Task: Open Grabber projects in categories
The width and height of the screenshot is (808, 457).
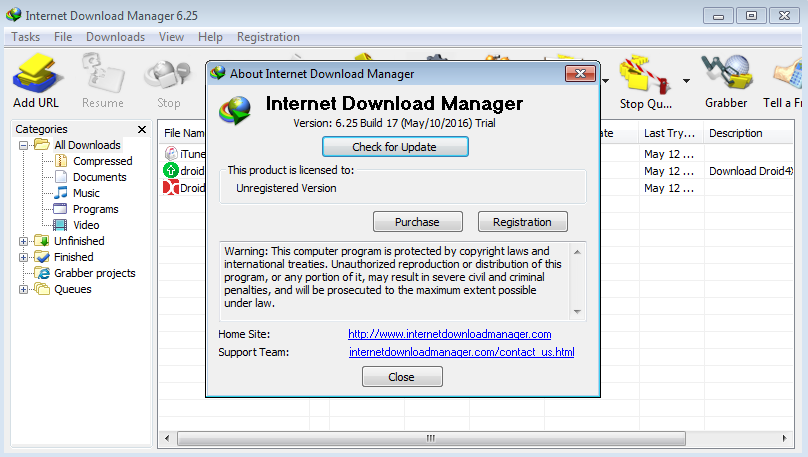Action: click(94, 273)
